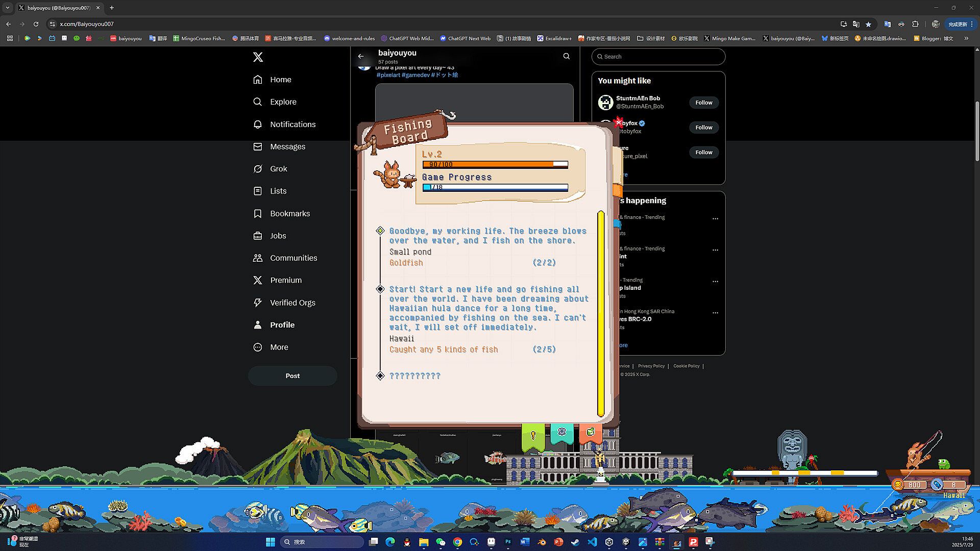This screenshot has height=551, width=980.
Task: Select Bookmarks in the X sidebar
Action: click(289, 214)
